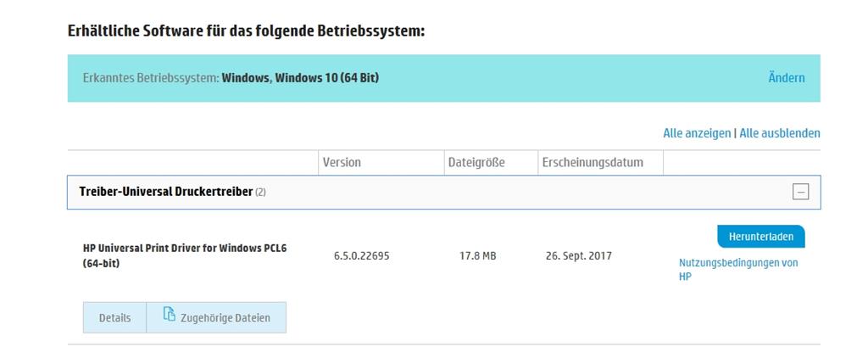Screen dimensions: 868x347
Task: Click the Version column header
Action: [342, 162]
